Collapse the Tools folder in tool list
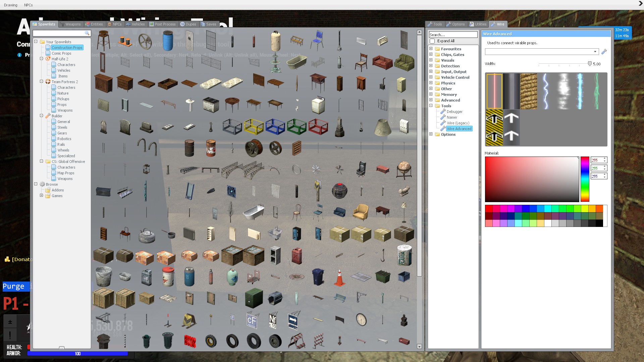The image size is (644, 362). click(x=431, y=106)
